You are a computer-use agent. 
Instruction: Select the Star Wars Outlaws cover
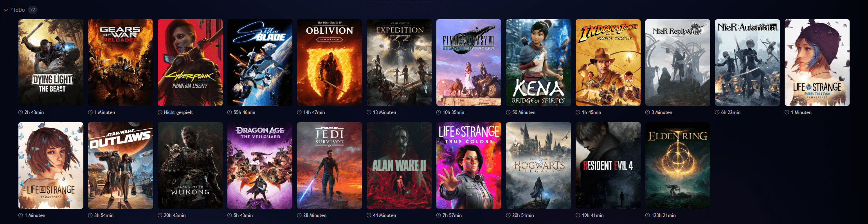tap(121, 165)
